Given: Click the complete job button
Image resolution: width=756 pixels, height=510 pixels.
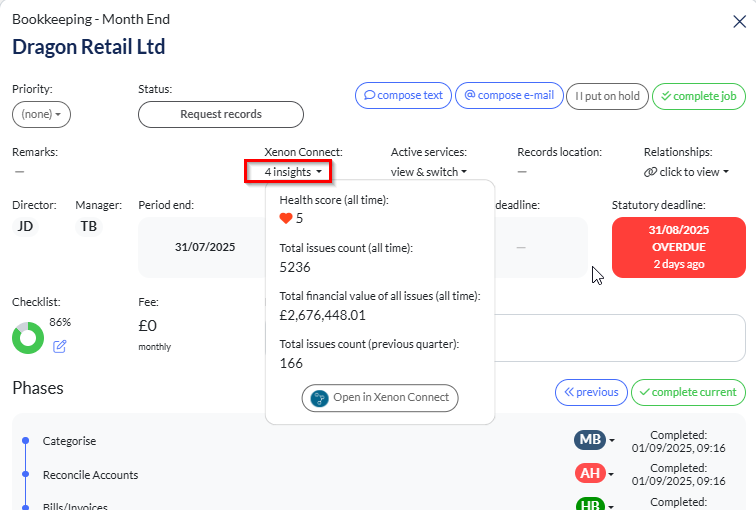Looking at the screenshot, I should 699,96.
